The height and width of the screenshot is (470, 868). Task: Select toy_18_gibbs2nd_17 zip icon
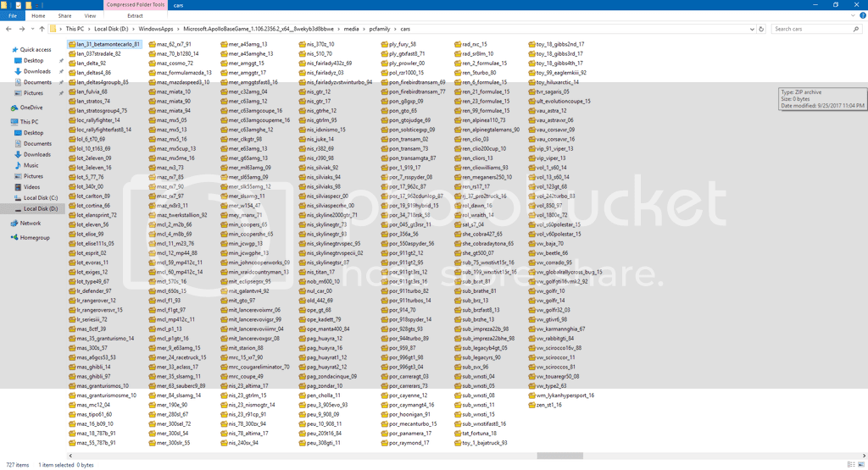tap(531, 44)
